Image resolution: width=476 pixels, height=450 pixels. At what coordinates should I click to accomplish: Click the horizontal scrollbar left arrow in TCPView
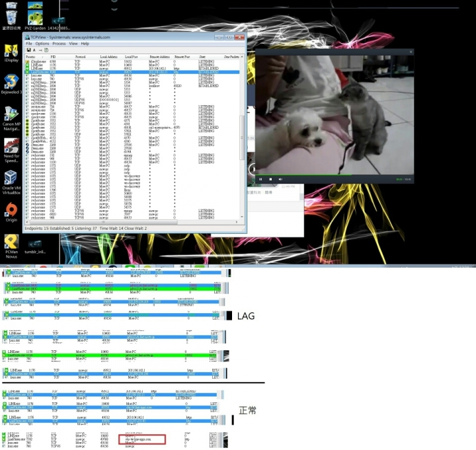pos(27,222)
